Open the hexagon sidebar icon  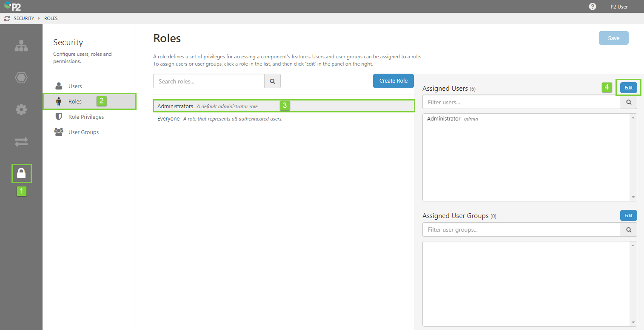21,77
